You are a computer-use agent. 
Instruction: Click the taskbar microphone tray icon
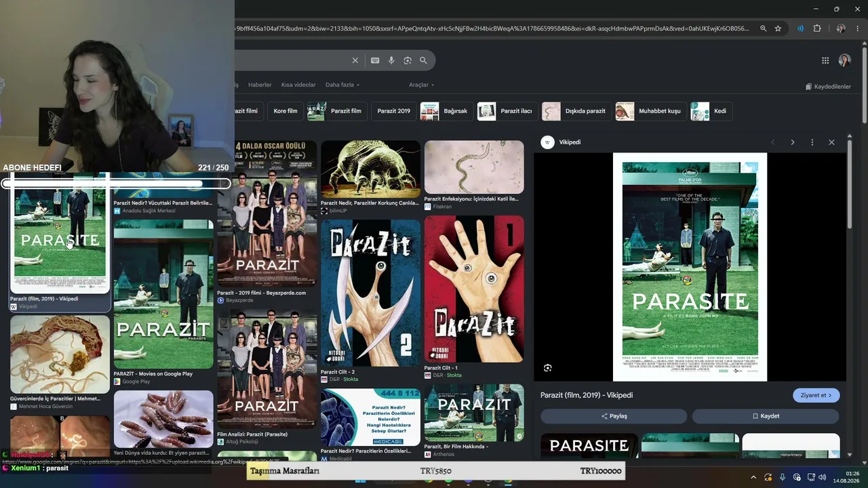[x=783, y=477]
